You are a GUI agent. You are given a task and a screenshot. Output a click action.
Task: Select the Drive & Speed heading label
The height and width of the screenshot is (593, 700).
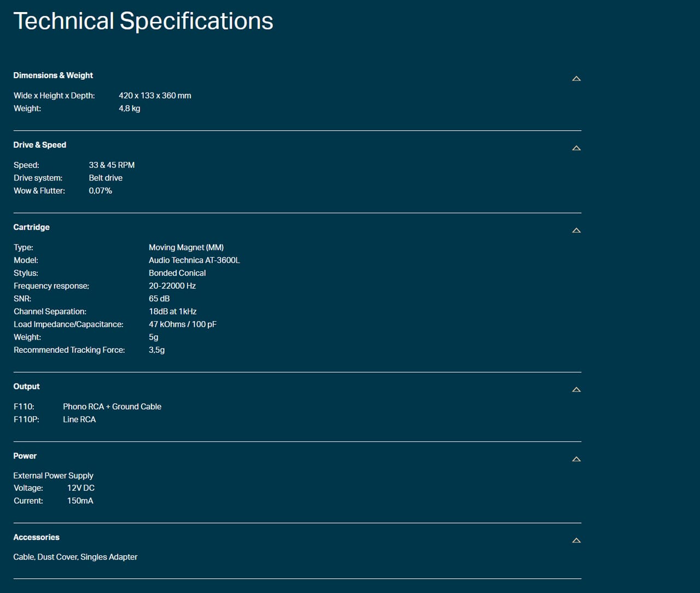(39, 145)
